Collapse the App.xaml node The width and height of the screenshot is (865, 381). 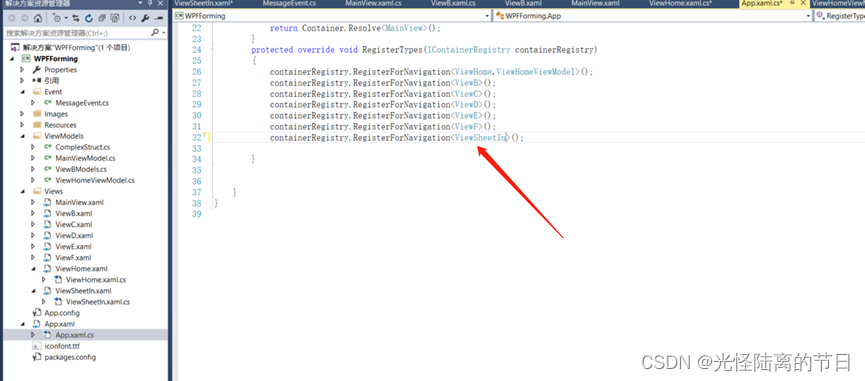(x=22, y=324)
